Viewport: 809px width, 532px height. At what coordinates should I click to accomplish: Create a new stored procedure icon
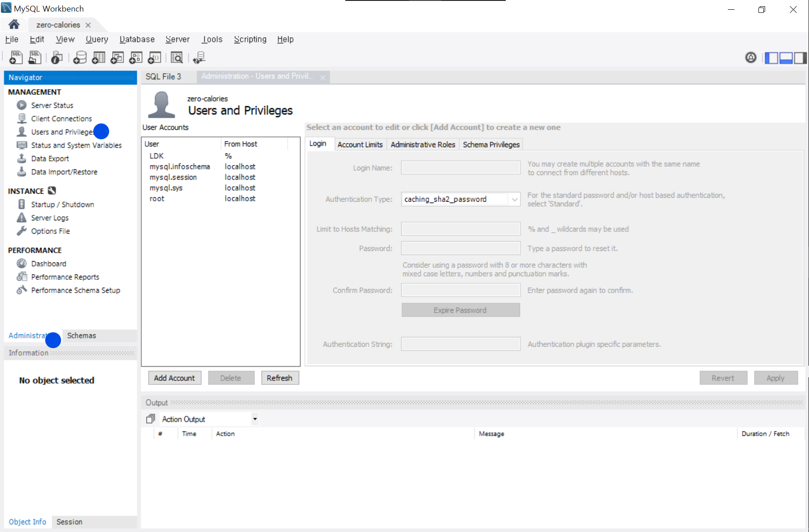136,58
